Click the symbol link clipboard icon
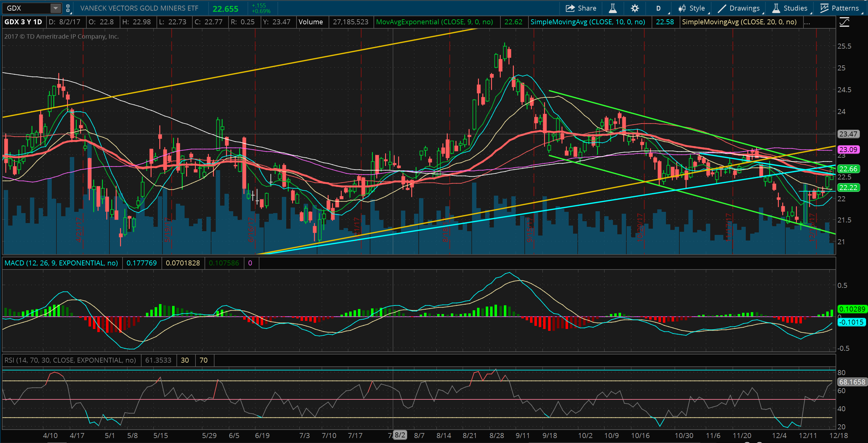 click(68, 8)
